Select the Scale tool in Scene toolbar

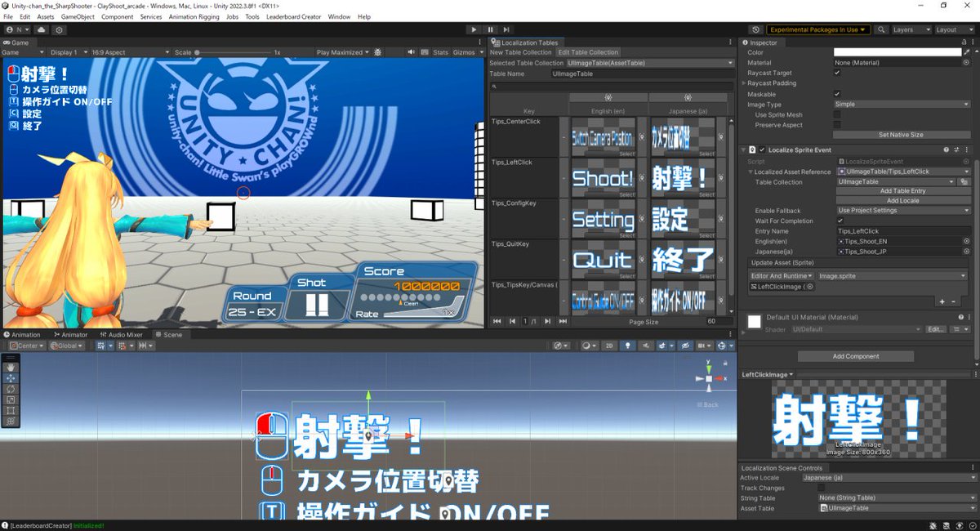click(x=11, y=399)
